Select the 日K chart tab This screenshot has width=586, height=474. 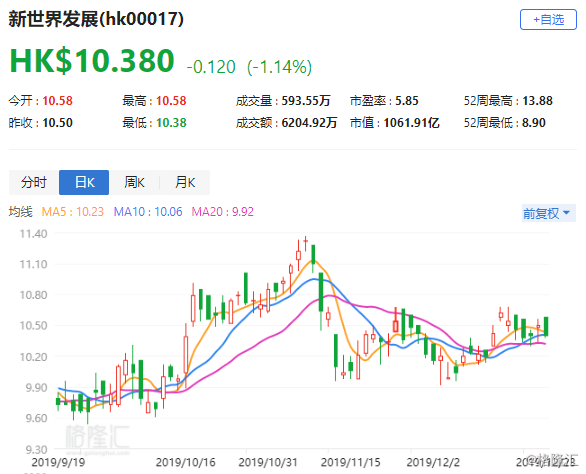tap(84, 182)
